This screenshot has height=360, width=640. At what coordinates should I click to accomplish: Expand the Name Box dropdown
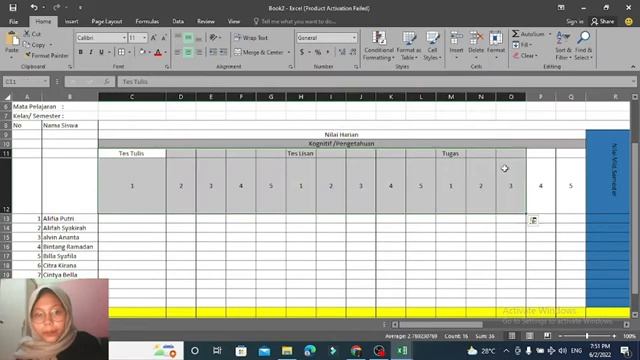tap(44, 82)
